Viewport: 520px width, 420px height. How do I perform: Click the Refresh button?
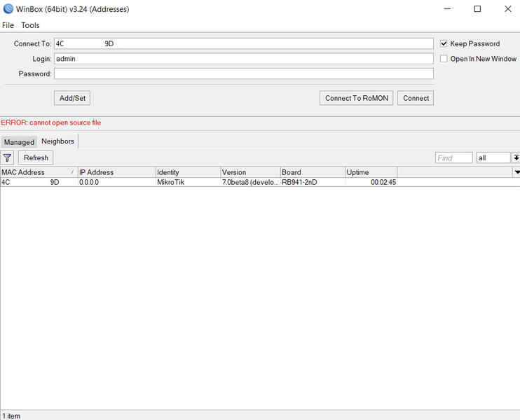click(x=36, y=157)
